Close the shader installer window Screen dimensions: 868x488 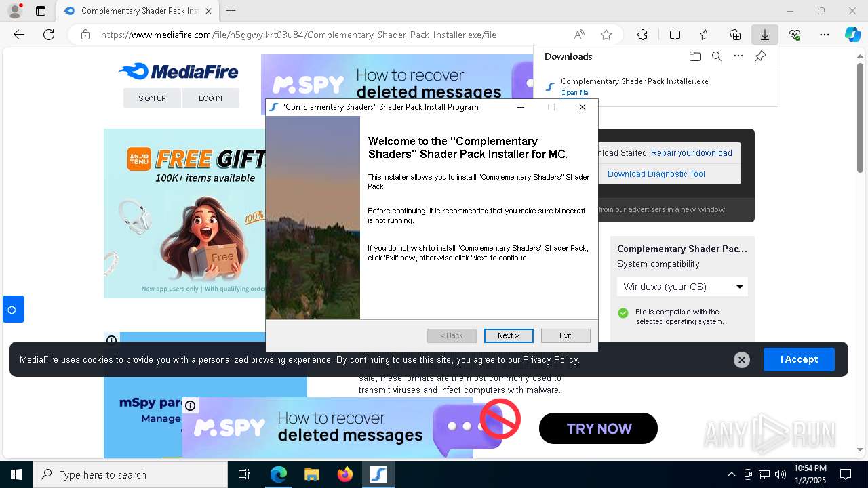(582, 107)
